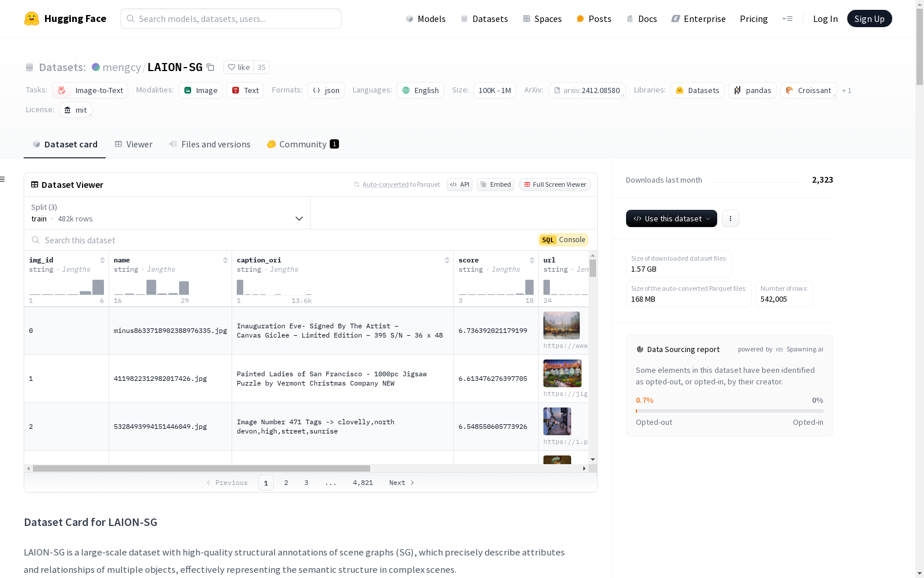Sort the img_id column
This screenshot has height=578, width=924.
[x=102, y=260]
